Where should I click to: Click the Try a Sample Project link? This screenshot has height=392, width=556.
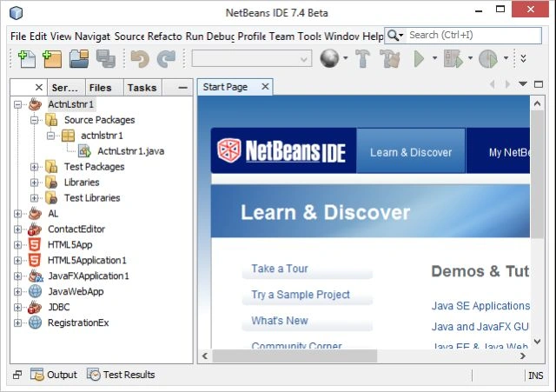pyautogui.click(x=301, y=295)
